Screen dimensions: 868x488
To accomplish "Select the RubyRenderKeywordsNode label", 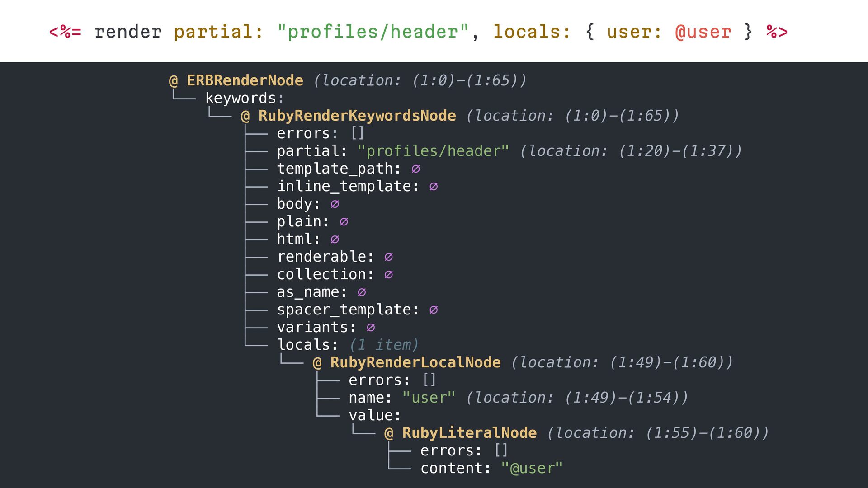I will pos(357,116).
